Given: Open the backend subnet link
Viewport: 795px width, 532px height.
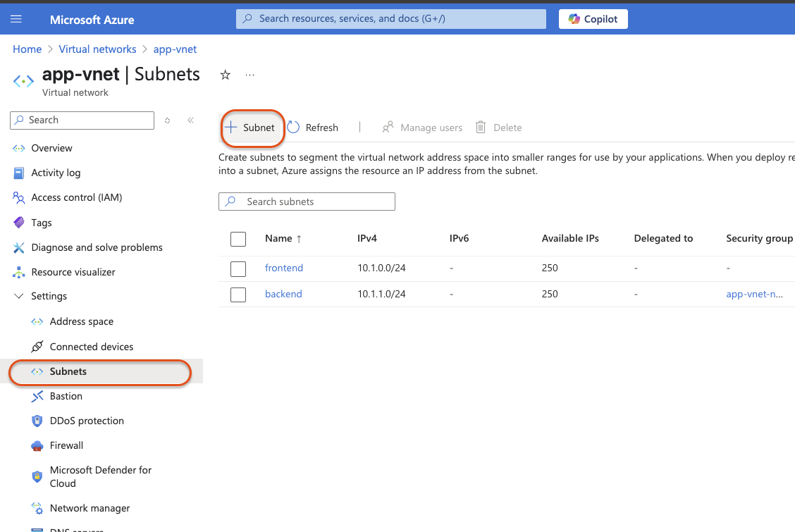Looking at the screenshot, I should [x=283, y=294].
